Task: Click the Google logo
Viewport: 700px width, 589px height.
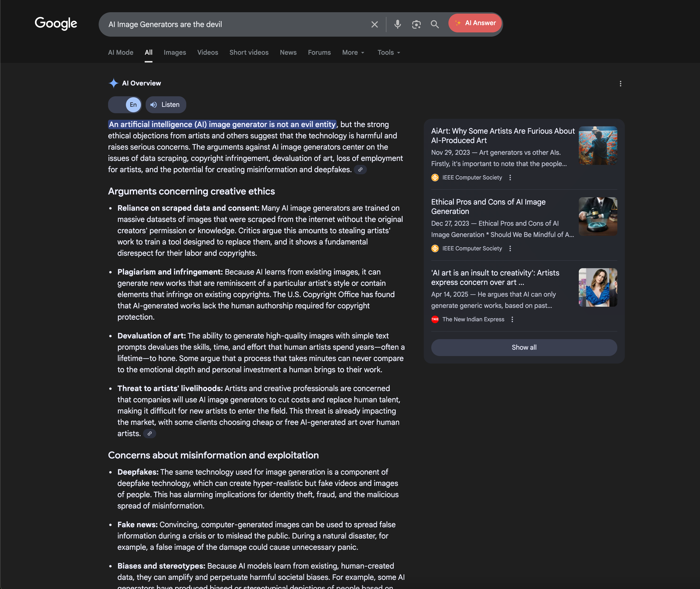Action: [56, 23]
